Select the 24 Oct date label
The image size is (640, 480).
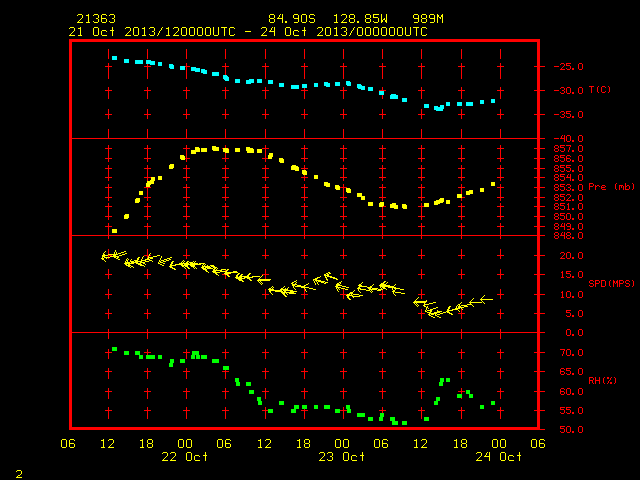pyautogui.click(x=498, y=456)
